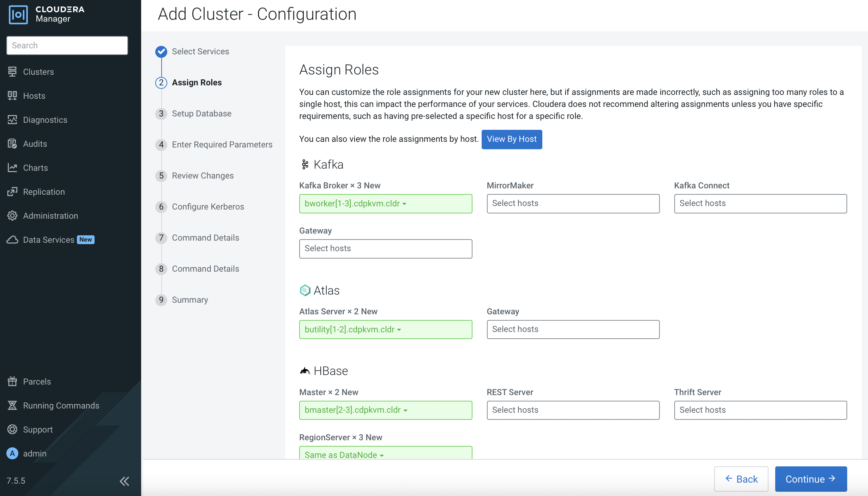Image resolution: width=868 pixels, height=496 pixels.
Task: Click the Running Commands hourglass icon
Action: pos(12,405)
